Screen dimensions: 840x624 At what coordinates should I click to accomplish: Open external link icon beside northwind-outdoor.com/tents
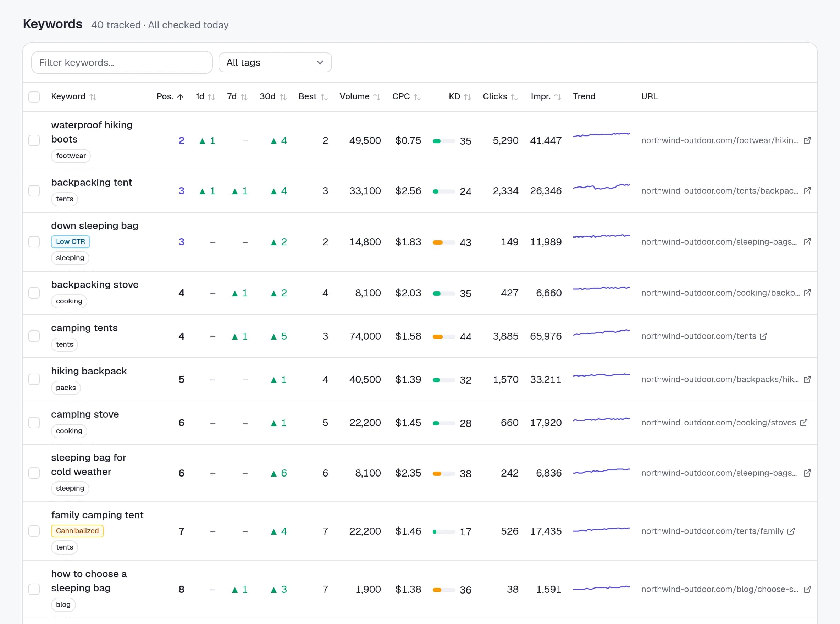point(763,336)
